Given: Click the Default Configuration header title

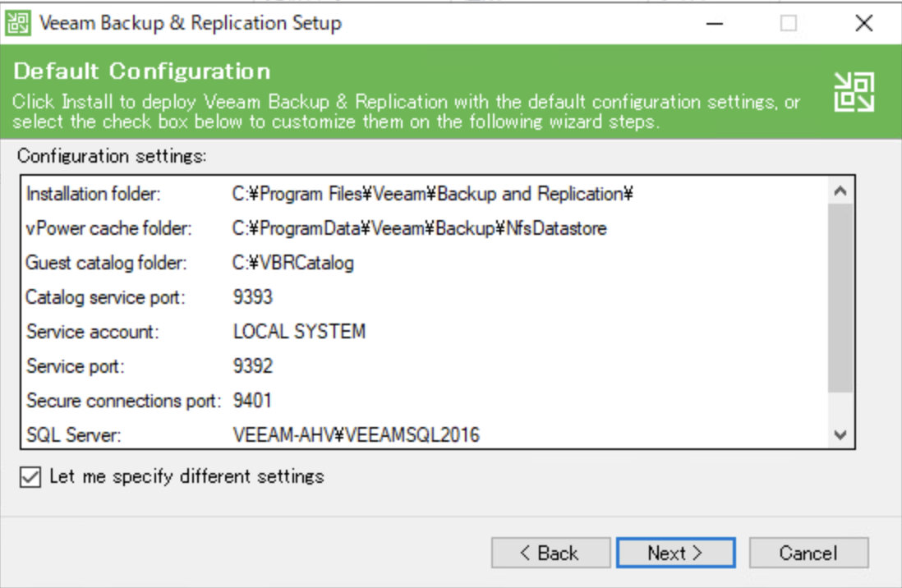Looking at the screenshot, I should [x=141, y=71].
